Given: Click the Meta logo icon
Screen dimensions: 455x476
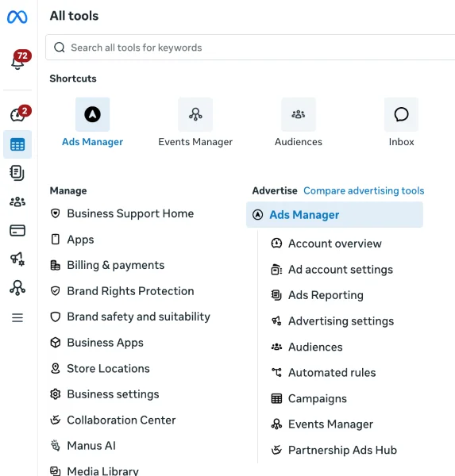Looking at the screenshot, I should [x=17, y=17].
